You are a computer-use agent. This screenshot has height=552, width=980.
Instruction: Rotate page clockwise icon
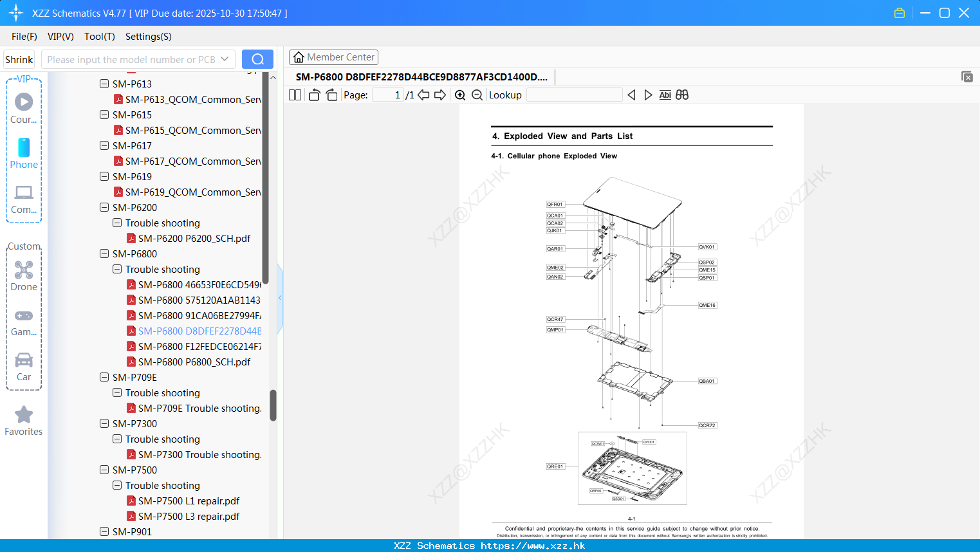pyautogui.click(x=331, y=95)
